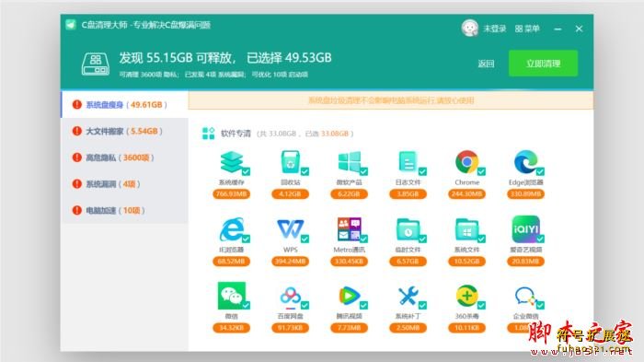The image size is (644, 362).
Task: Click the 腾讯视频 play icon
Action: (x=349, y=296)
